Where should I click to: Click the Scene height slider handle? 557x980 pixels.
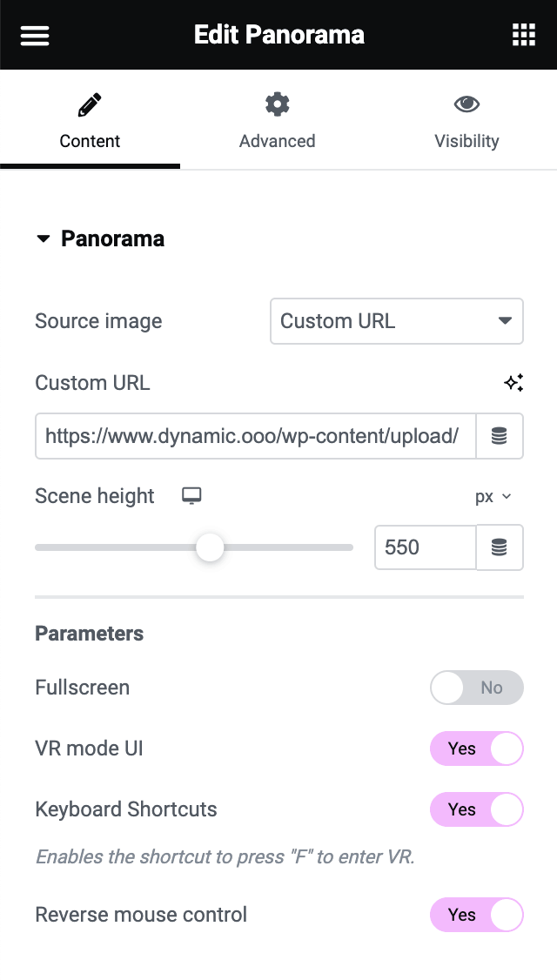tap(210, 547)
